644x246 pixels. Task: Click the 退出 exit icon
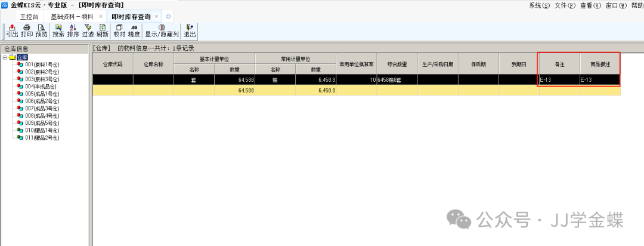click(190, 31)
